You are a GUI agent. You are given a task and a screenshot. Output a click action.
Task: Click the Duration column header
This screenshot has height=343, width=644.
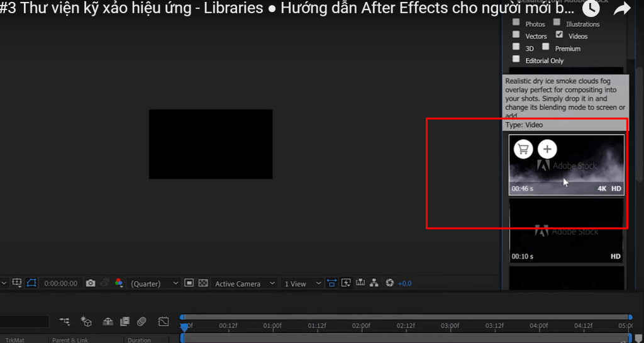coord(139,340)
